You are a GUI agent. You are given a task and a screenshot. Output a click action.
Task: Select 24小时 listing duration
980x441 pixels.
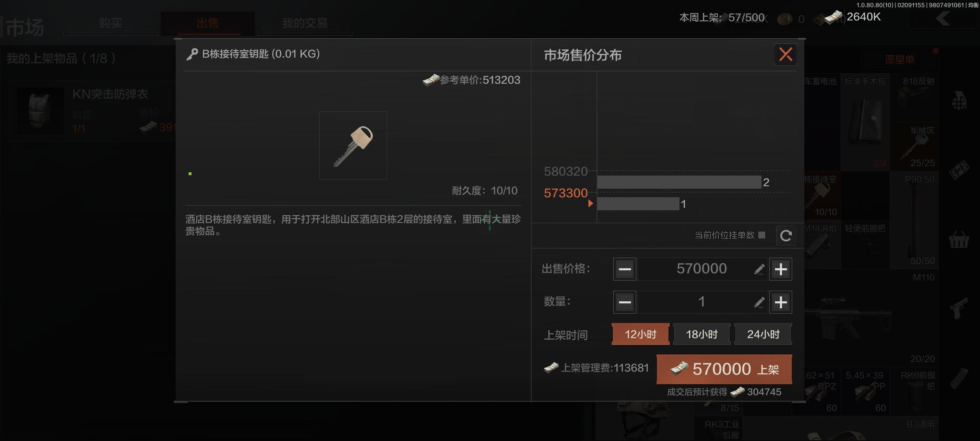click(763, 334)
